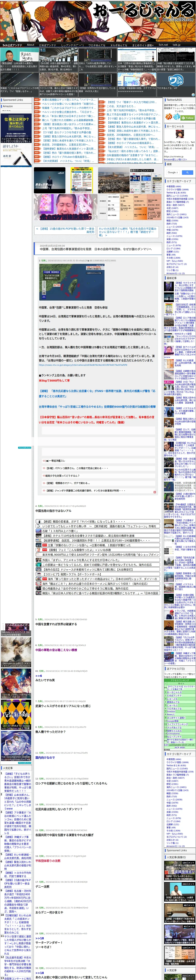Open the red link 米5kgで3000円もして草

(54, 380)
